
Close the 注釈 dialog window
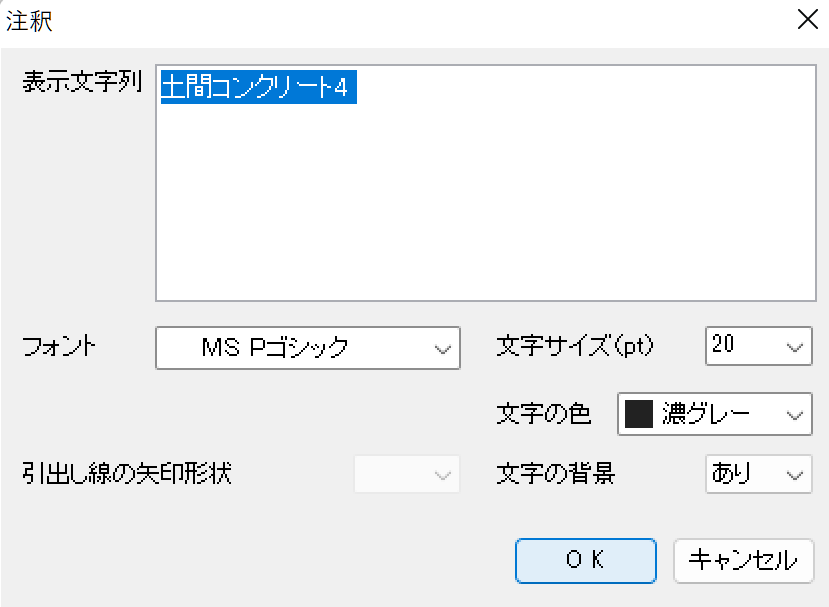(806, 21)
